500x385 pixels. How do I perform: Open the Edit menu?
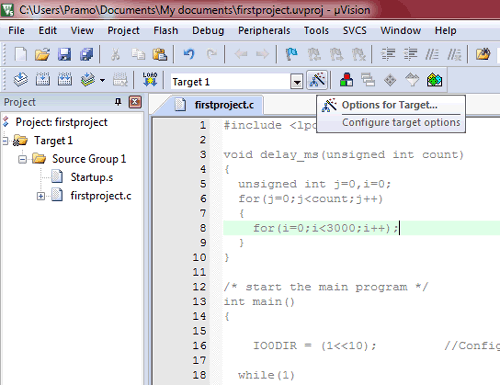48,31
